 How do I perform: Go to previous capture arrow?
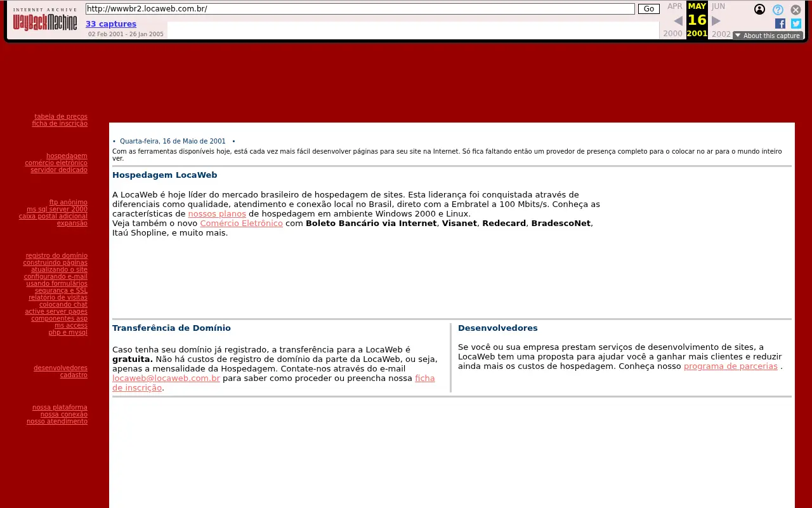coord(678,21)
